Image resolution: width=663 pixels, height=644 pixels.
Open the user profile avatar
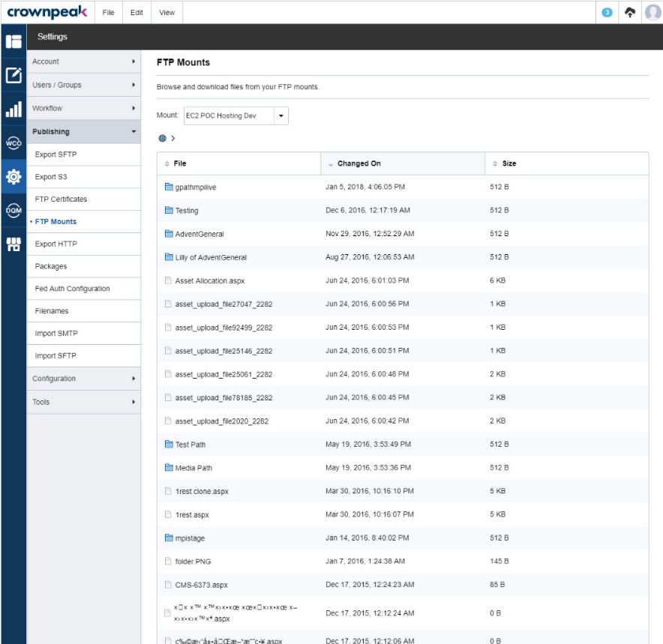(652, 12)
